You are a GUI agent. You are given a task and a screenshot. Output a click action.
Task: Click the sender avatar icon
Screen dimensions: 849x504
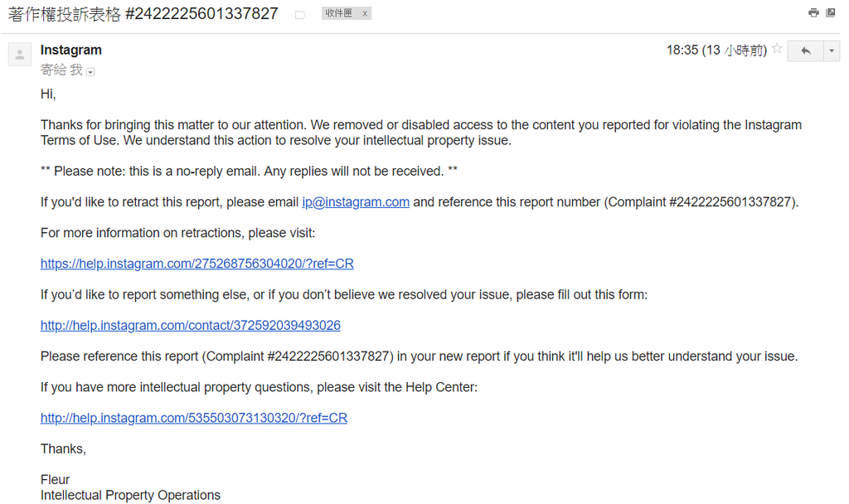20,55
